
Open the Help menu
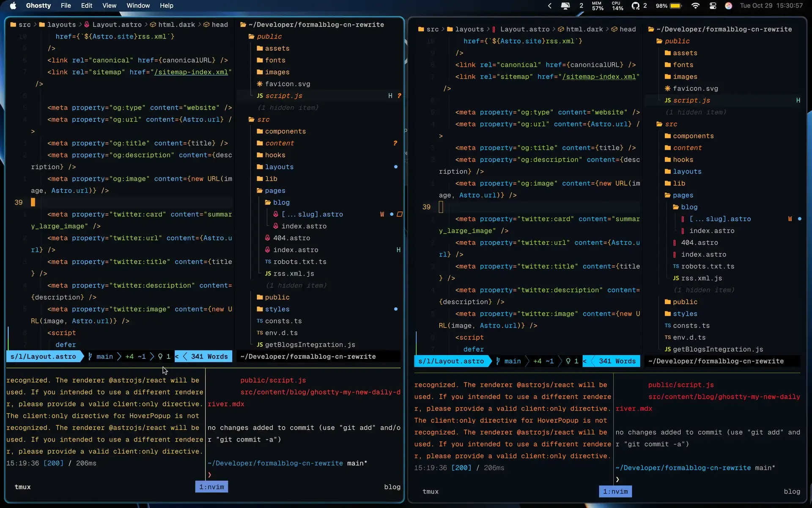(x=167, y=6)
